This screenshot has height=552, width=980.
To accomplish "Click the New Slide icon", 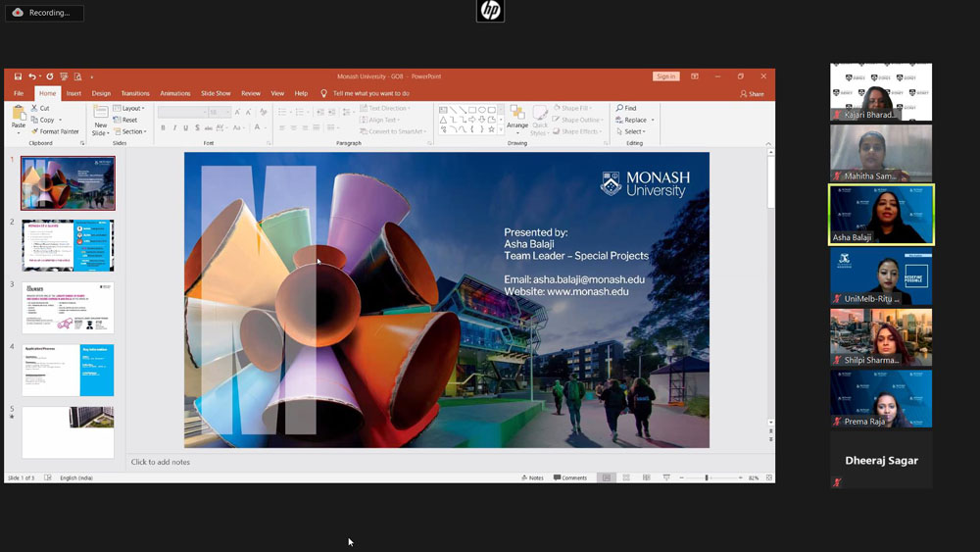I will (101, 112).
